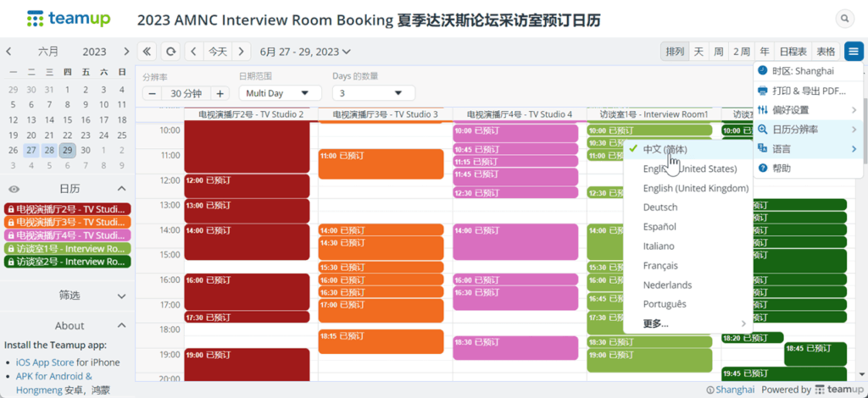
Task: Open iOS App Store link
Action: [x=45, y=362]
